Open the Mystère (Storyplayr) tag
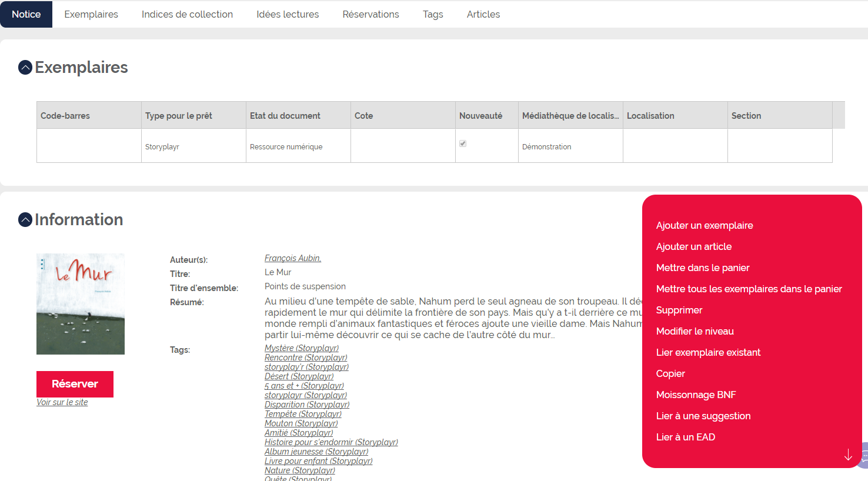The width and height of the screenshot is (868, 481). click(x=302, y=348)
